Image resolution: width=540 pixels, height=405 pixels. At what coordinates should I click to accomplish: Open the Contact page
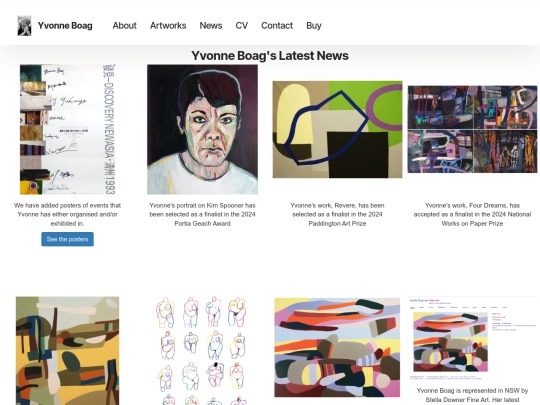(x=277, y=26)
